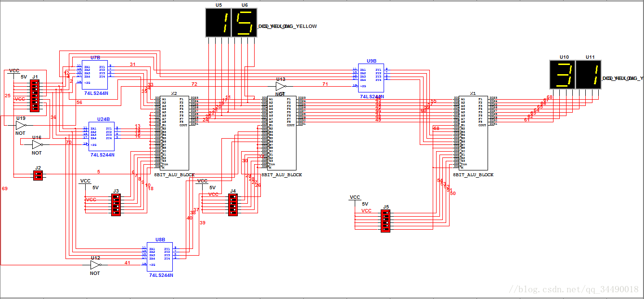Select the U5 hex display showing 1
Image resolution: width=644 pixels, height=299 pixels.
click(219, 23)
